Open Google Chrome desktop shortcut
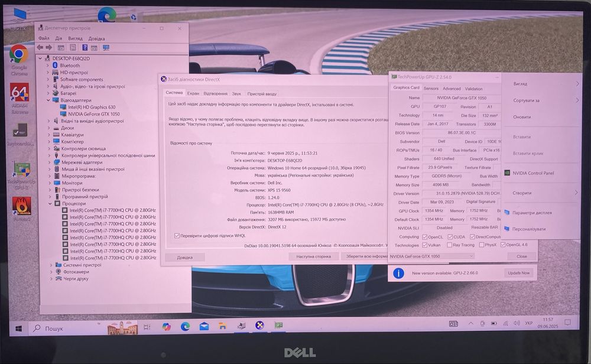The image size is (591, 364). tap(19, 60)
